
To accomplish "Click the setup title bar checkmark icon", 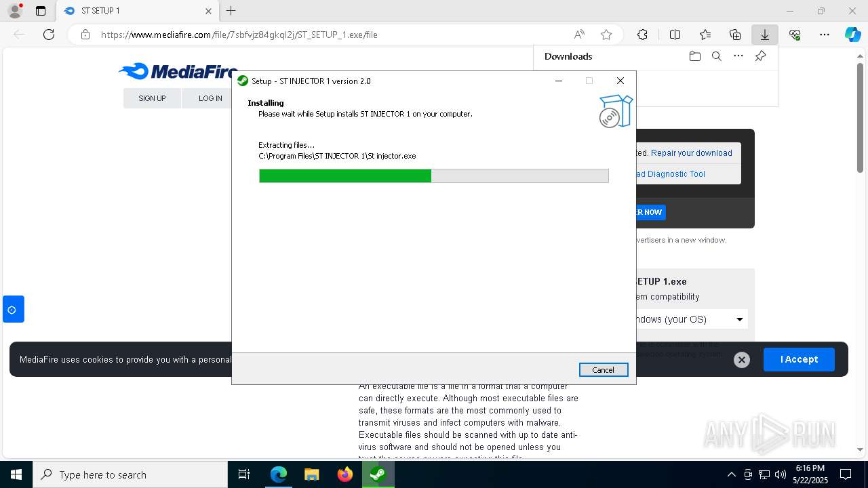I will point(243,81).
